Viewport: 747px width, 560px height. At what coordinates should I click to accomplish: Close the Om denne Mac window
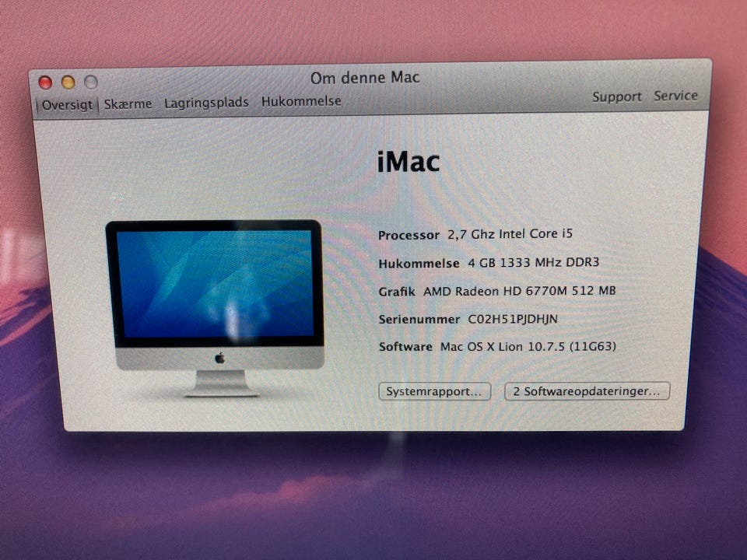pyautogui.click(x=45, y=83)
